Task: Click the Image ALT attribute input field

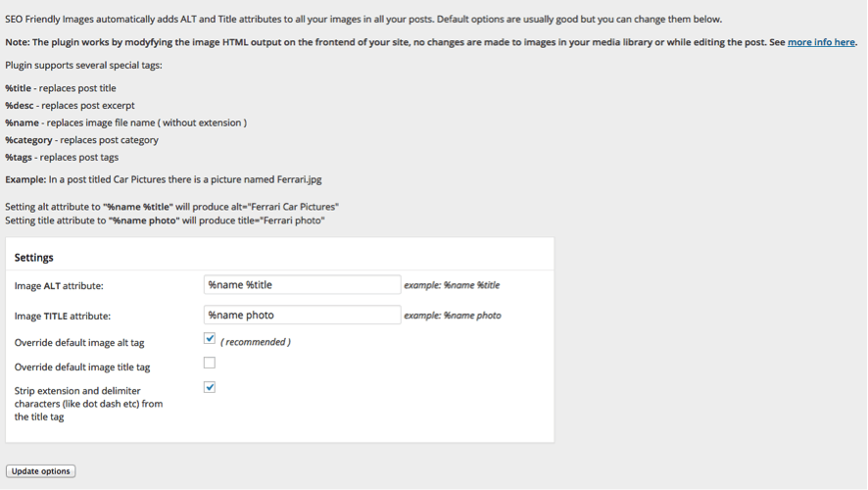Action: point(302,285)
